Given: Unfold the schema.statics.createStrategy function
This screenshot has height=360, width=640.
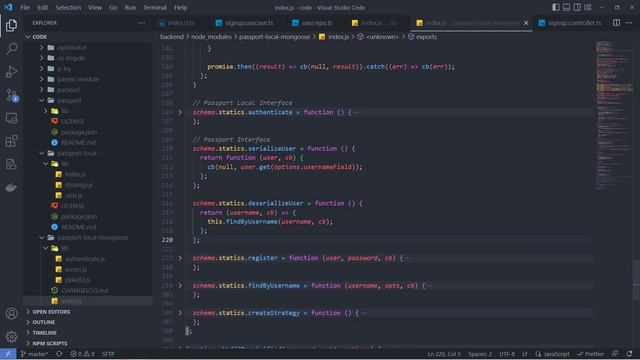Looking at the screenshot, I should coord(180,313).
